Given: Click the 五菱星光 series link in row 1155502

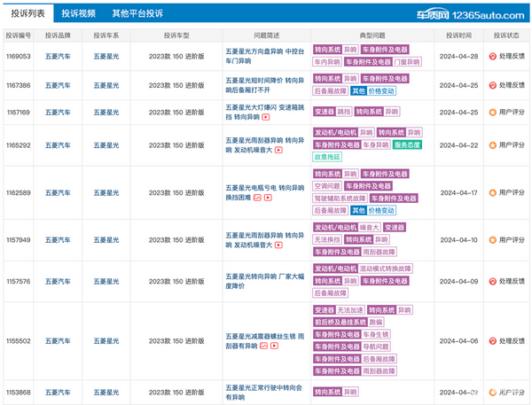Looking at the screenshot, I should coord(106,341).
